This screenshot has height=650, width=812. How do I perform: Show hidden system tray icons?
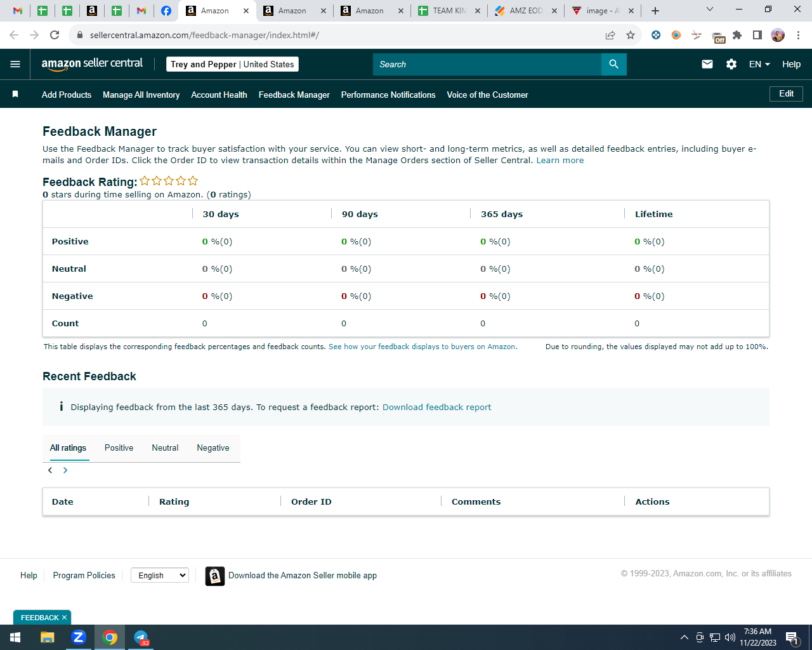tap(684, 637)
